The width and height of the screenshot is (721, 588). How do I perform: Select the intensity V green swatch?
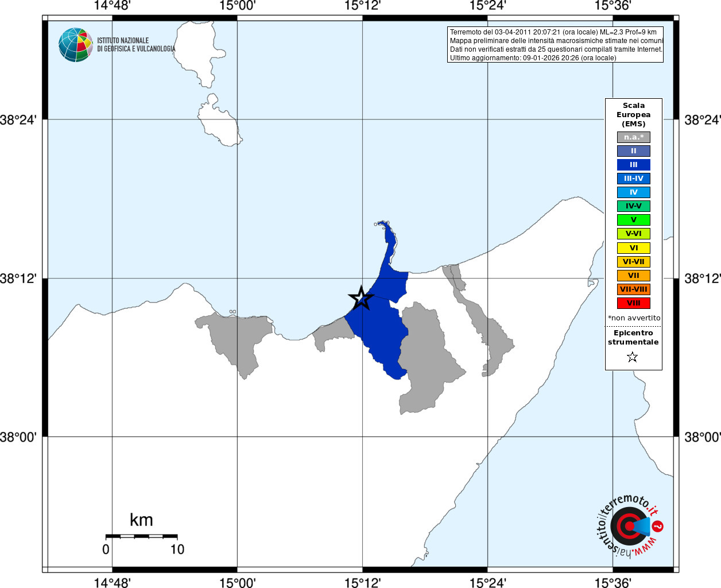click(634, 220)
